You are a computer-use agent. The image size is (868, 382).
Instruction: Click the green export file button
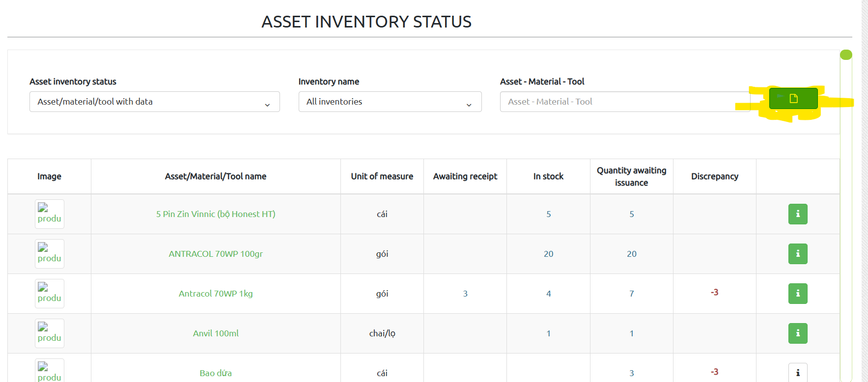793,99
